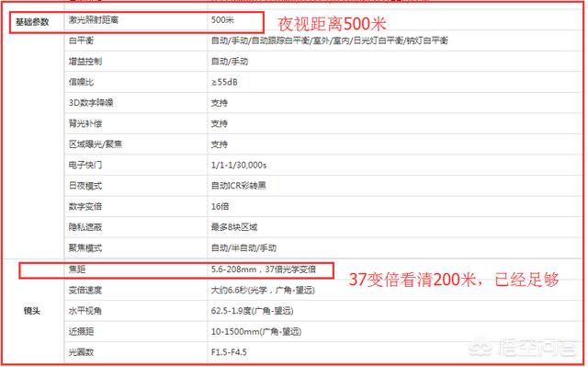Select the ≥55dB signal-to-noise value
Viewport: 588px width, 367px height.
224,82
